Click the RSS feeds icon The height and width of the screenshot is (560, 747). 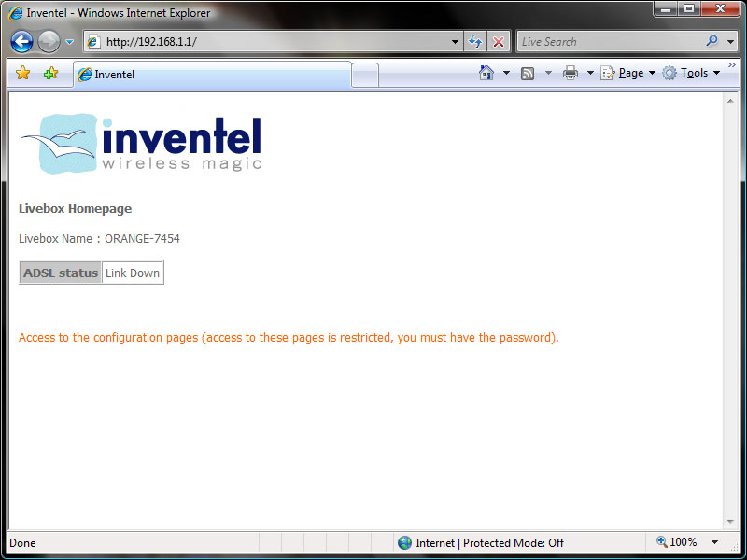[528, 74]
